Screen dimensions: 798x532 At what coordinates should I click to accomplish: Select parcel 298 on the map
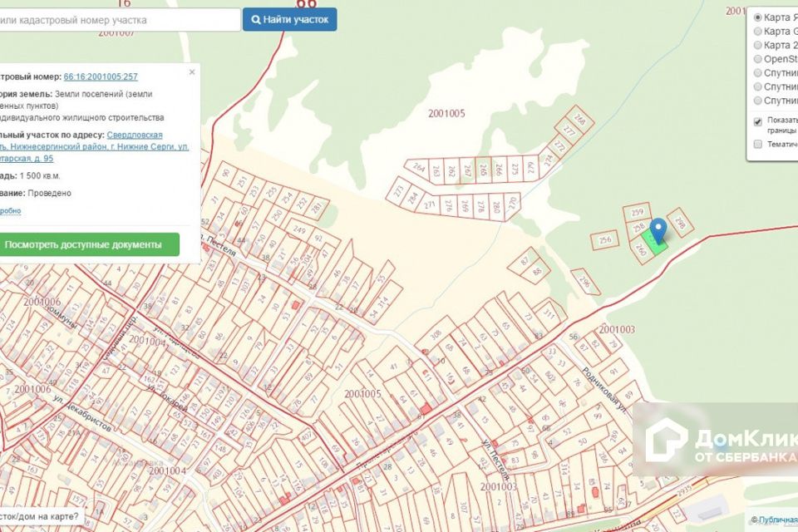pyautogui.click(x=679, y=222)
